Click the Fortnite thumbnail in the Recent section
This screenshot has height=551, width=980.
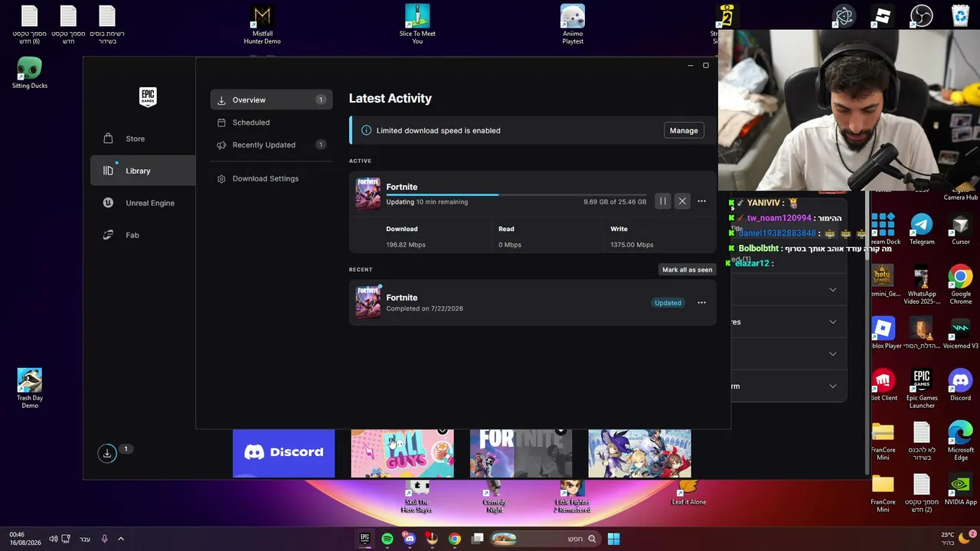click(x=367, y=302)
